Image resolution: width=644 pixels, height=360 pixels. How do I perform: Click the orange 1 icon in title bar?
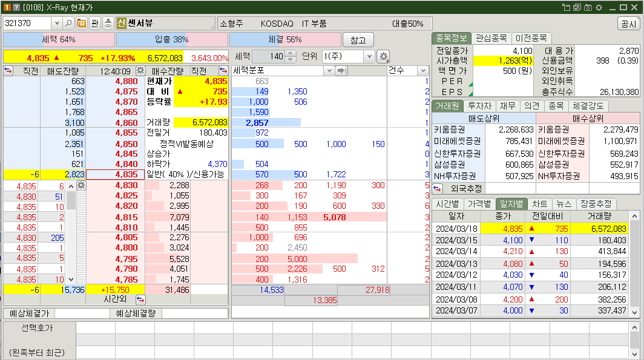[7, 7]
